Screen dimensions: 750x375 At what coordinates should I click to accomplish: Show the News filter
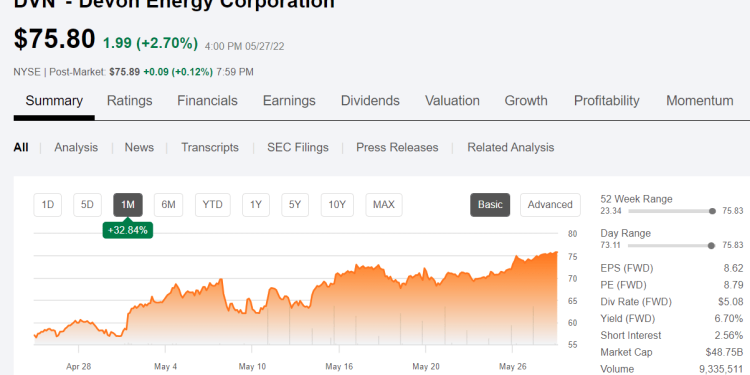pyautogui.click(x=139, y=147)
